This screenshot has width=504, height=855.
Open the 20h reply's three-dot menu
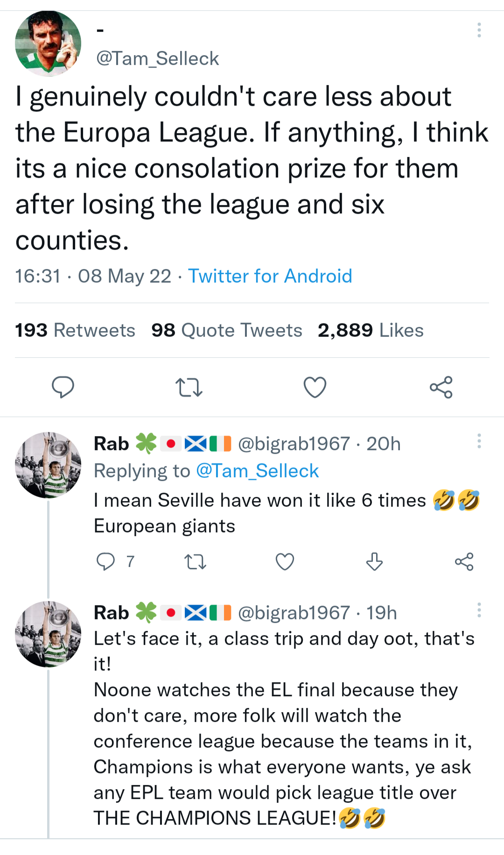[x=479, y=441]
